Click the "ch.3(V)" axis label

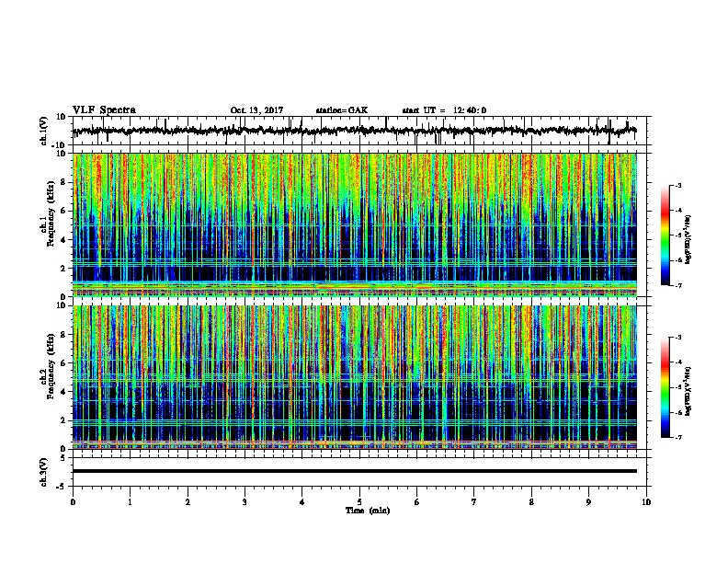point(44,472)
